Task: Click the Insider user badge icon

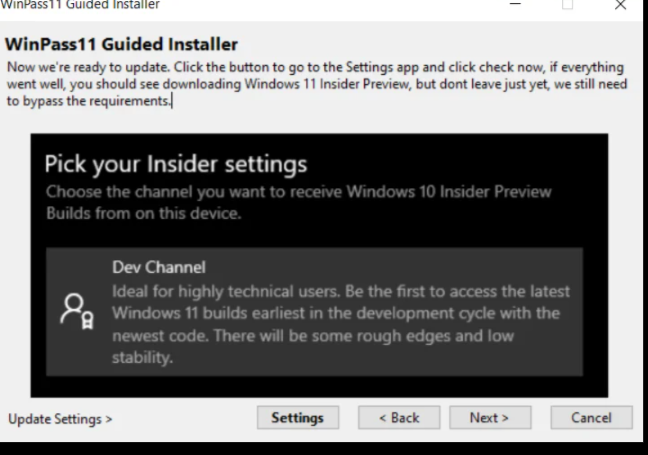Action: tap(77, 311)
